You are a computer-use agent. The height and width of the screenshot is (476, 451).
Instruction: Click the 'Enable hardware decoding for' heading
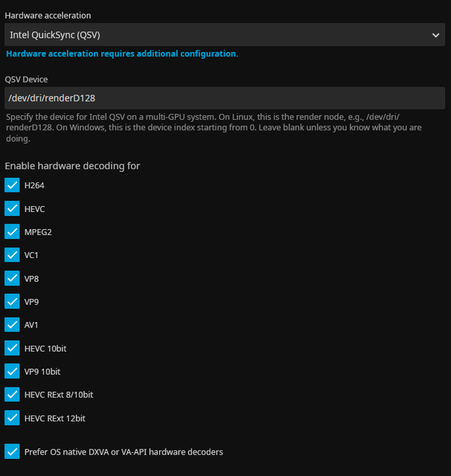point(72,166)
